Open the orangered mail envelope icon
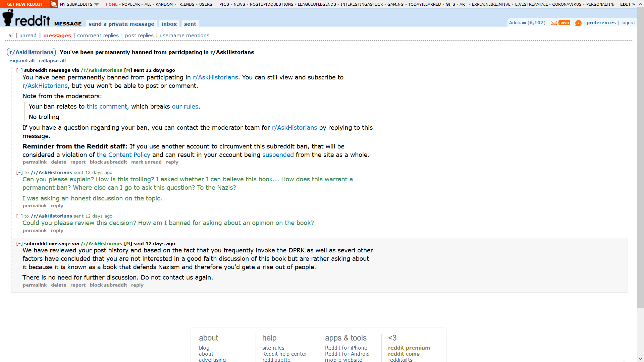Image resolution: width=644 pixels, height=362 pixels. (x=554, y=23)
